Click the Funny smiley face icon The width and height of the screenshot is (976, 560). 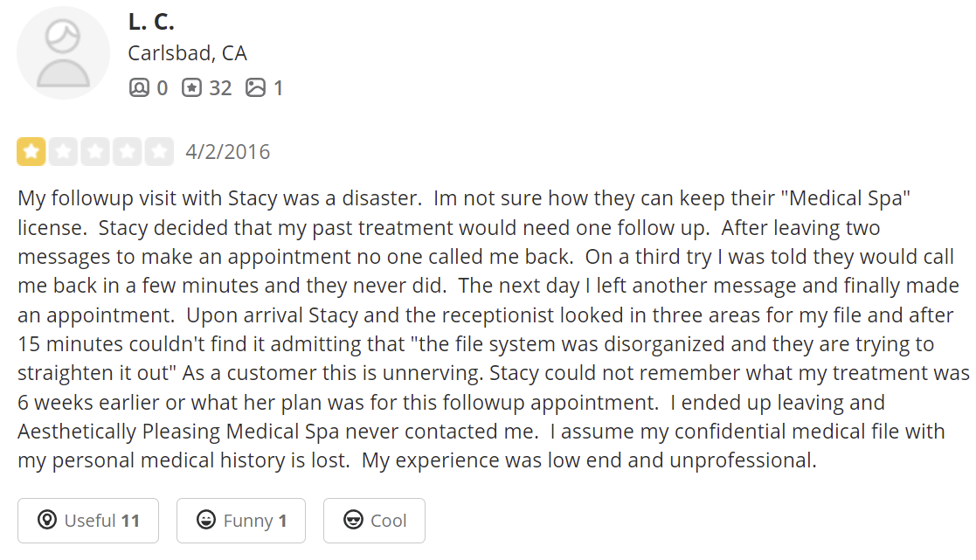206,520
